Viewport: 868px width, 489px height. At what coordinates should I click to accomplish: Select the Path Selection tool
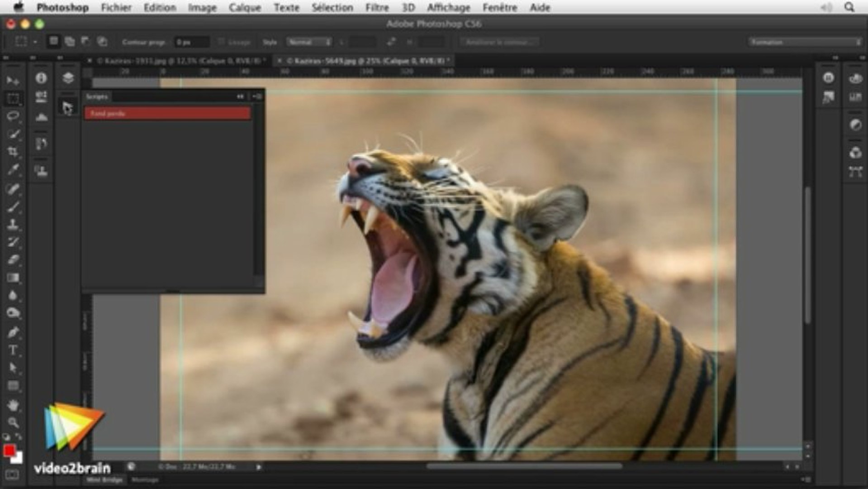[x=13, y=368]
